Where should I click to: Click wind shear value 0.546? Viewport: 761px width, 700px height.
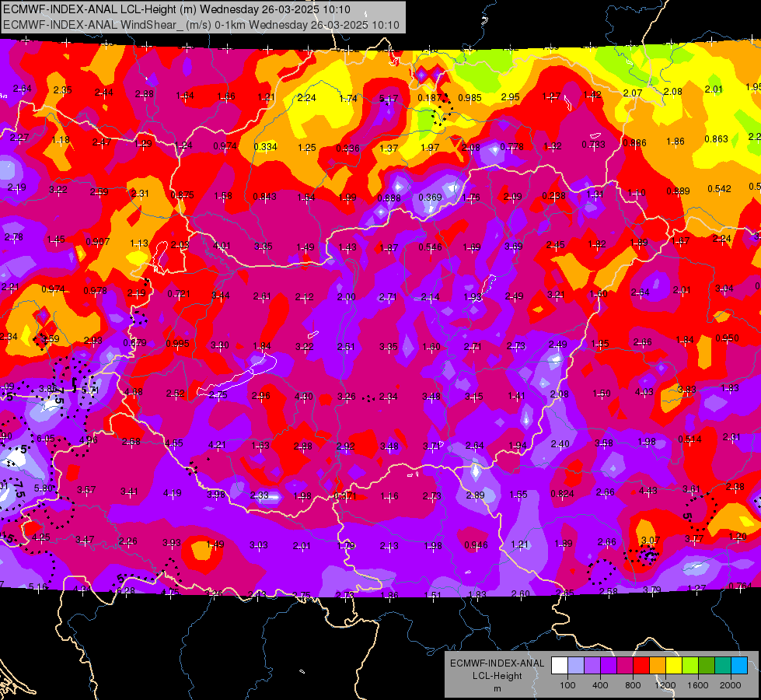431,247
